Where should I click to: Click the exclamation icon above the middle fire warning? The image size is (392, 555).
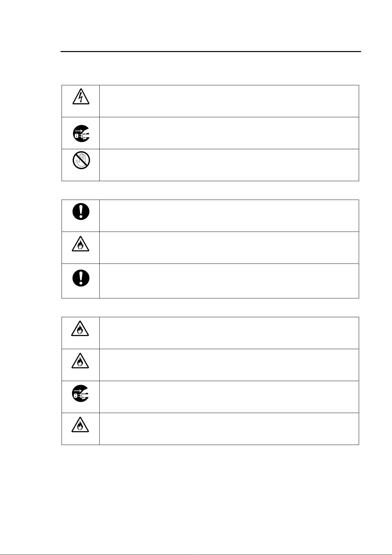pyautogui.click(x=81, y=211)
